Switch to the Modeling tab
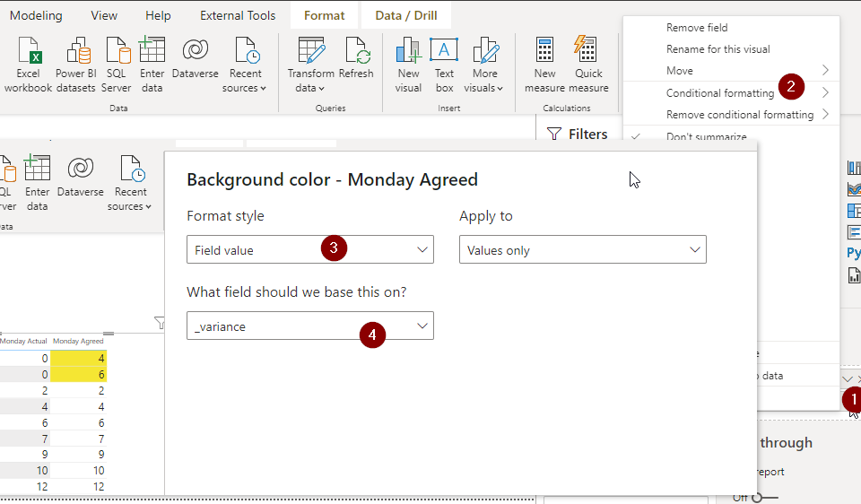The width and height of the screenshot is (861, 504). tap(36, 15)
